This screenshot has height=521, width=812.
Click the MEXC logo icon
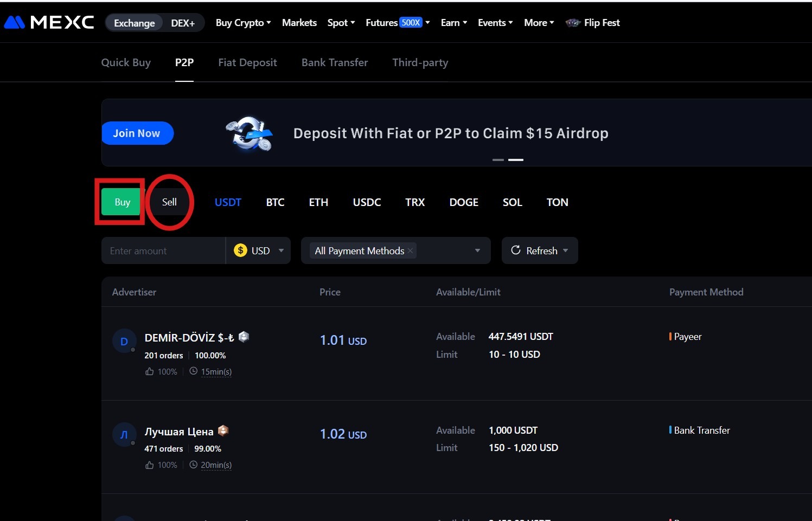pyautogui.click(x=15, y=22)
